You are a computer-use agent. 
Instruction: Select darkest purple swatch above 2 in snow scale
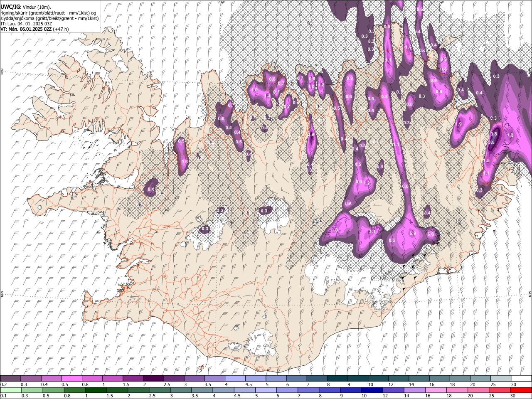pos(153,378)
